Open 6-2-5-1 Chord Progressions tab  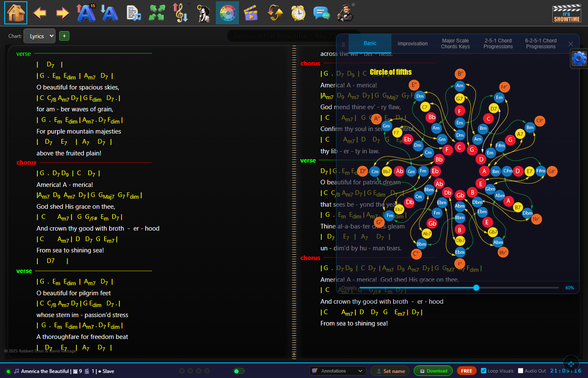click(x=541, y=44)
